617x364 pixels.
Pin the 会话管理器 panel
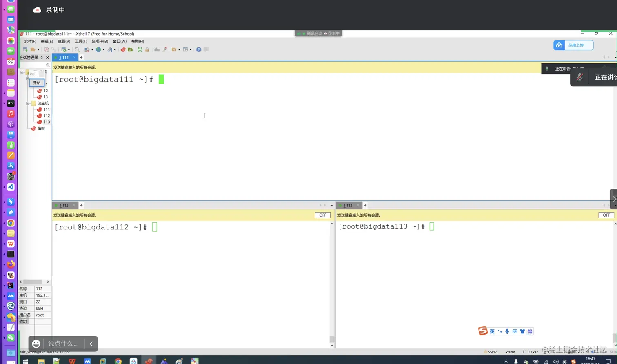pos(42,58)
